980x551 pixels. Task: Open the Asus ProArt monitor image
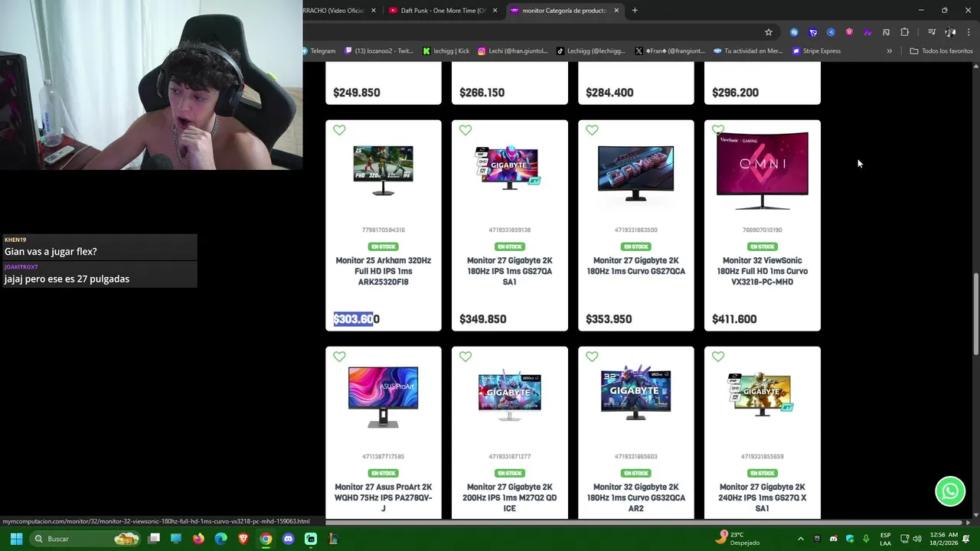pos(383,397)
